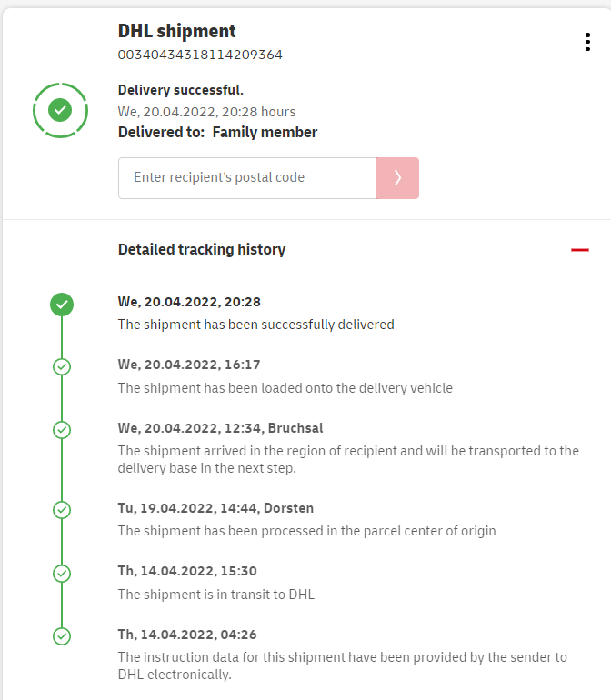Click the Dorsten timeline checkmark icon
Image resolution: width=611 pixels, height=700 pixels.
(62, 510)
